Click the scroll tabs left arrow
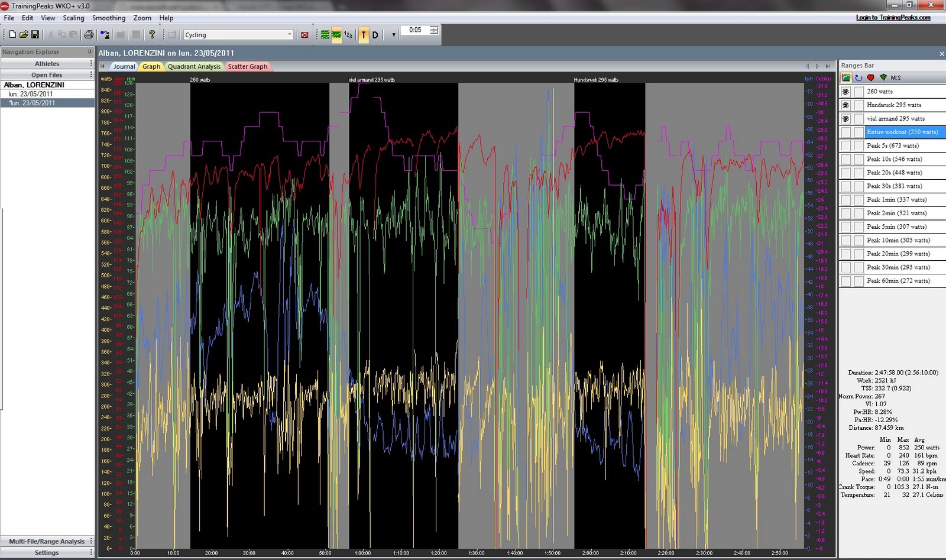946x560 pixels. 807,66
